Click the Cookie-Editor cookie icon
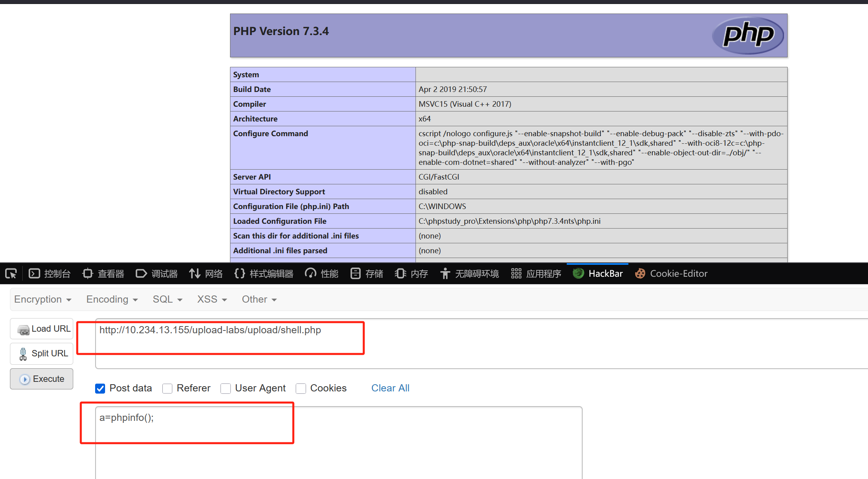Screen dimensions: 868x479 pyautogui.click(x=640, y=274)
